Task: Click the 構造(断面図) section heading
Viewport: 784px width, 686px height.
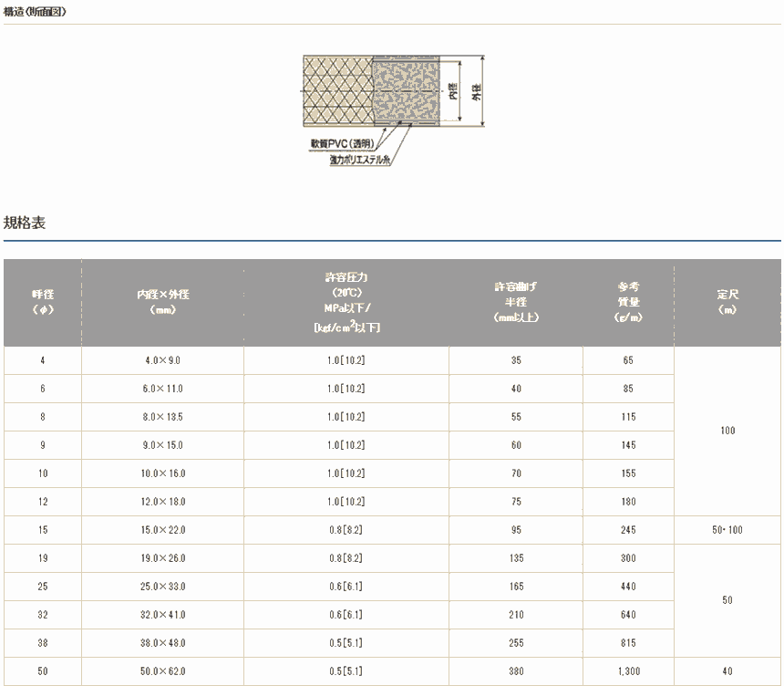Action: click(x=36, y=12)
